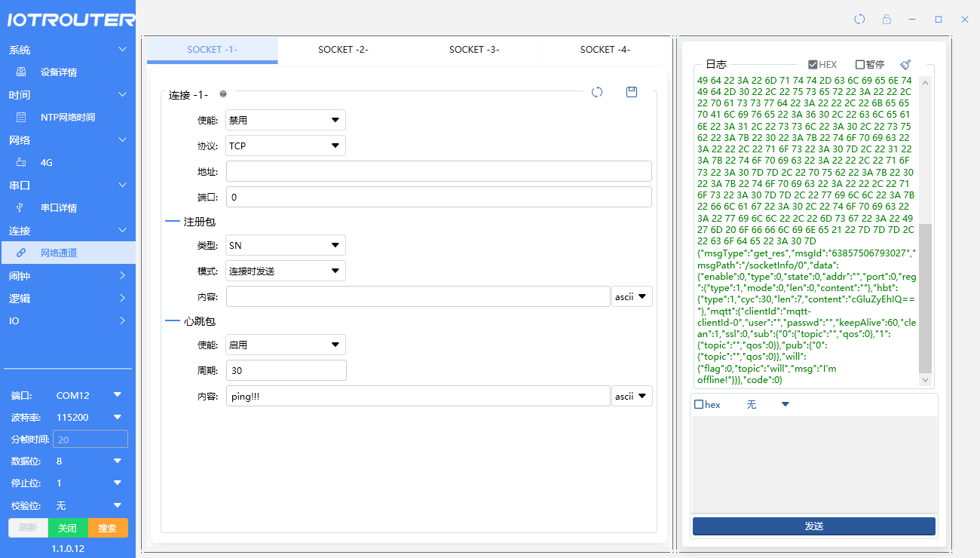
Task: Toggle the HEX checkbox in log panel
Action: 813,65
